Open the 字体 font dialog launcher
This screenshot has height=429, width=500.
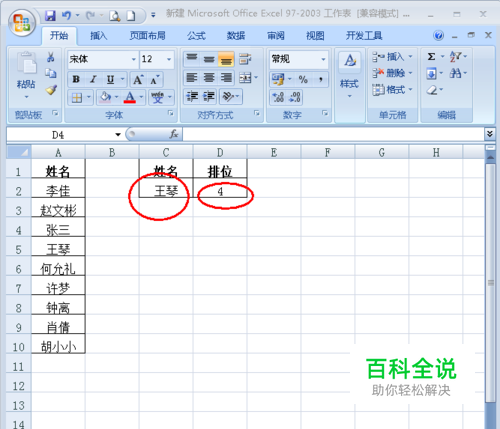click(171, 114)
